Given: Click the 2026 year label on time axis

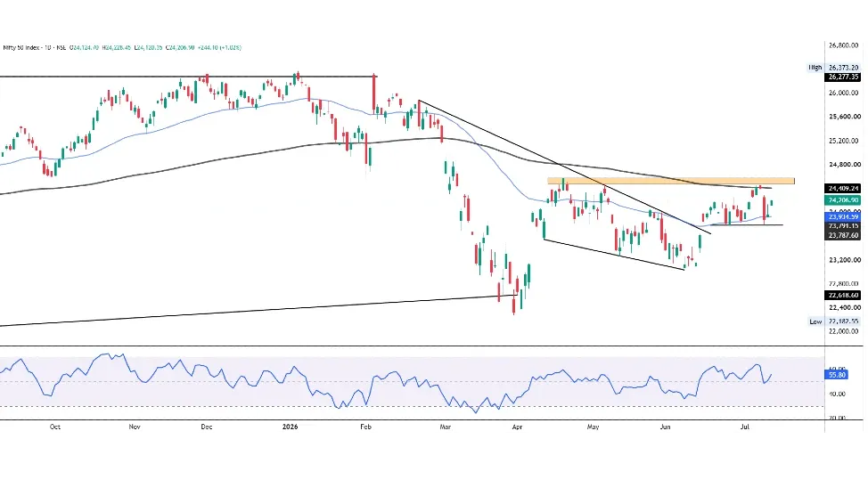Looking at the screenshot, I should (x=290, y=427).
